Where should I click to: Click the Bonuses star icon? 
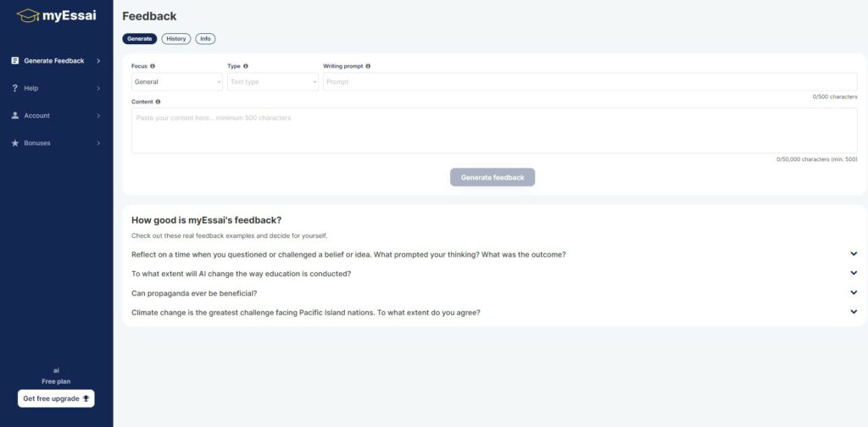click(x=15, y=142)
